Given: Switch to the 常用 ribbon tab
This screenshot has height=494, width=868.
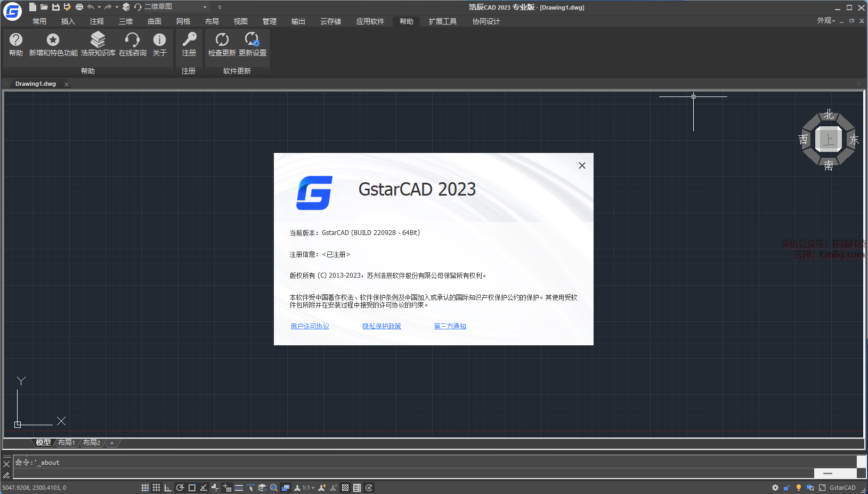Looking at the screenshot, I should [39, 21].
